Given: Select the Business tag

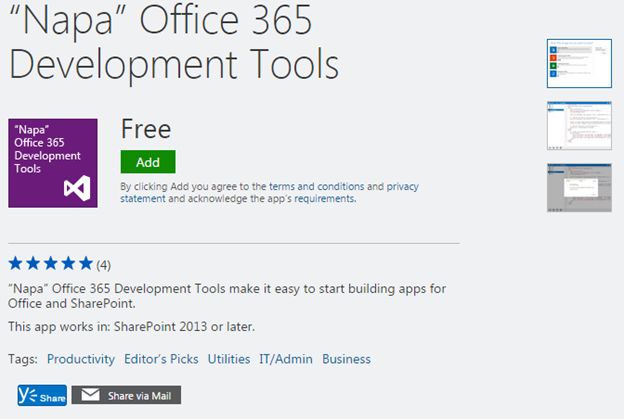Looking at the screenshot, I should tap(346, 359).
